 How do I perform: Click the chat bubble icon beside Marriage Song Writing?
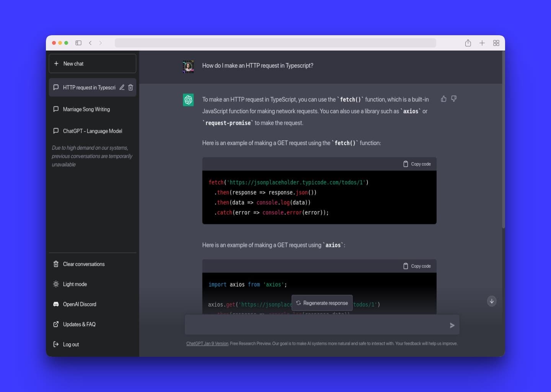click(56, 109)
